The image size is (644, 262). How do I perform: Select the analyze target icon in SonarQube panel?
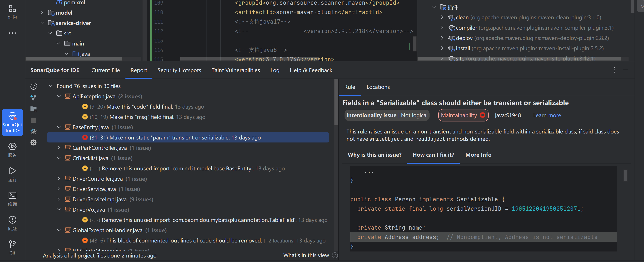[34, 86]
